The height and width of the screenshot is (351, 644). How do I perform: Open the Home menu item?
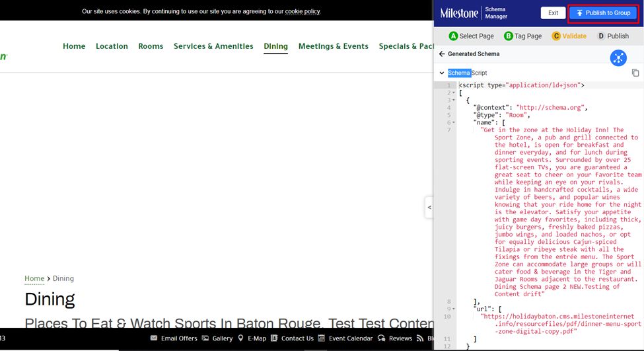click(74, 46)
